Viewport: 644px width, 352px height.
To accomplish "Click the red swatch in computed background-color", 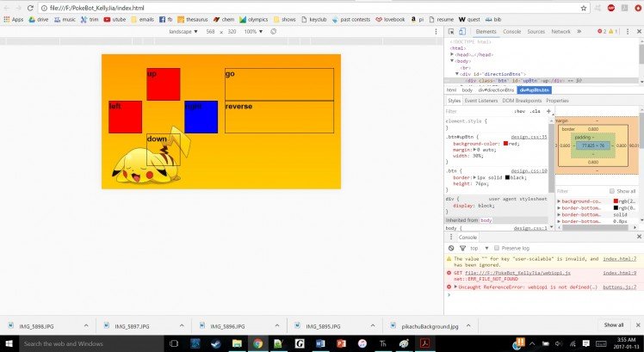I will tap(616, 201).
